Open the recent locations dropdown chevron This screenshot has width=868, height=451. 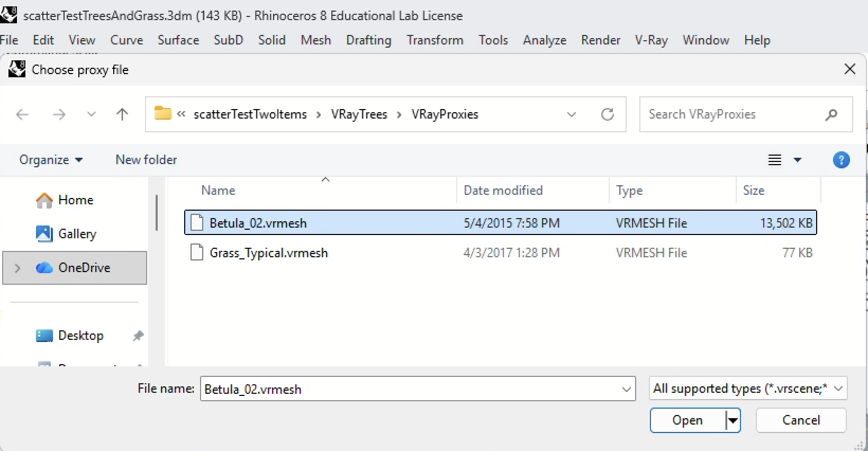point(91,114)
